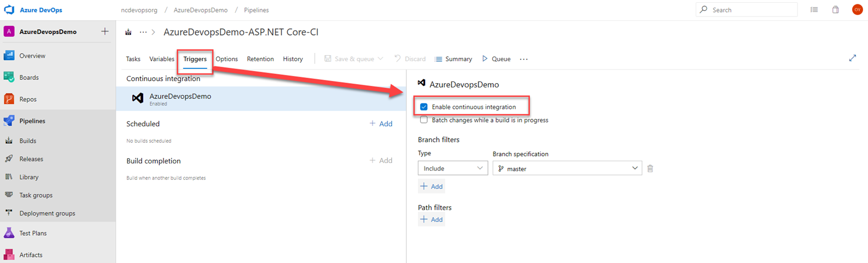
Task: Click the Azure DevOps logo icon
Action: (x=9, y=10)
